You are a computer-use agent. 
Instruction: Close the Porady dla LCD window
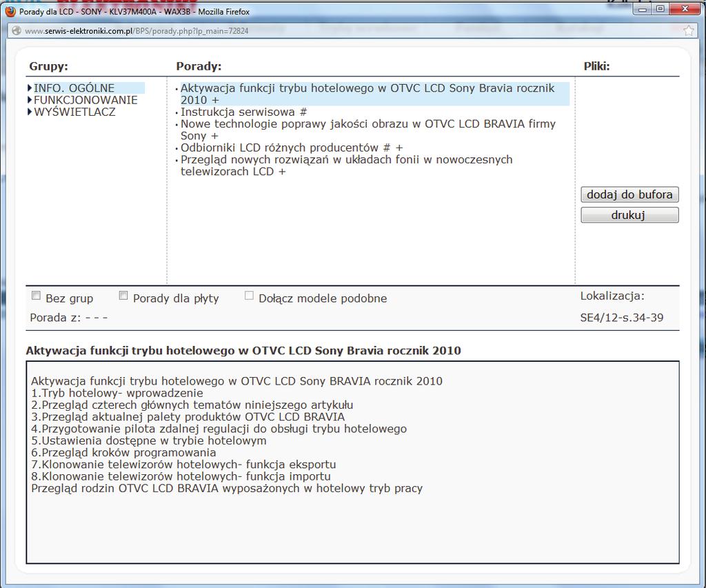(x=685, y=8)
